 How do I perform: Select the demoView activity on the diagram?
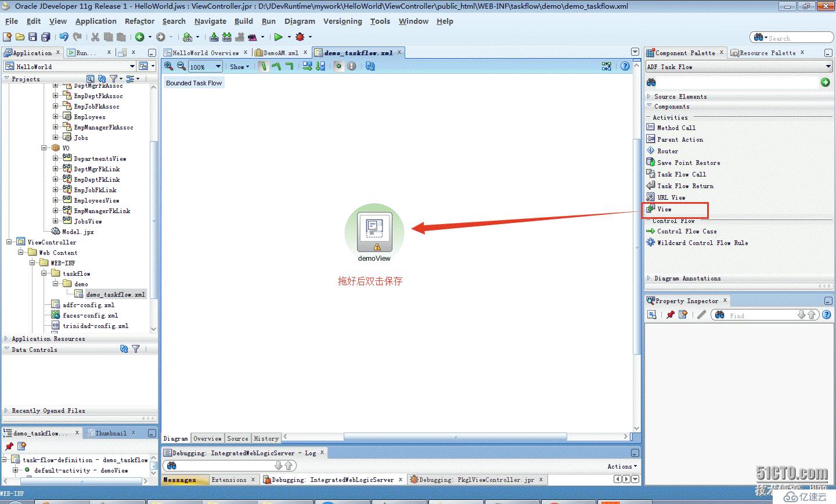(x=374, y=232)
